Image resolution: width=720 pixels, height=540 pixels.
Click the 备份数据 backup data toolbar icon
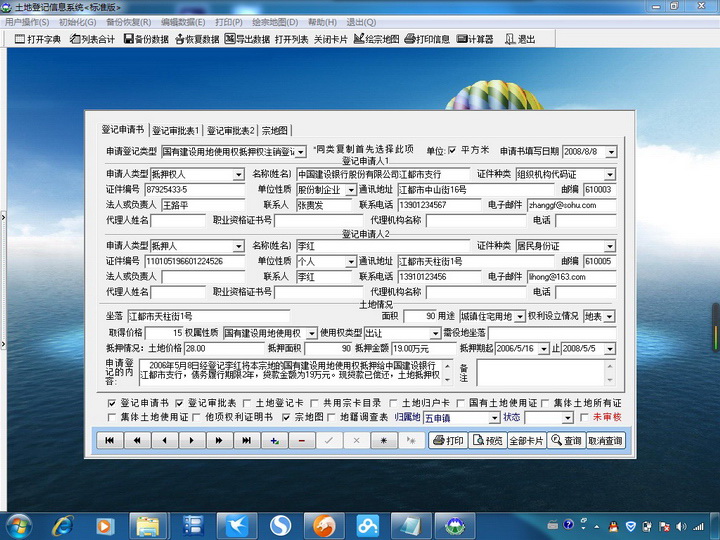(146, 39)
